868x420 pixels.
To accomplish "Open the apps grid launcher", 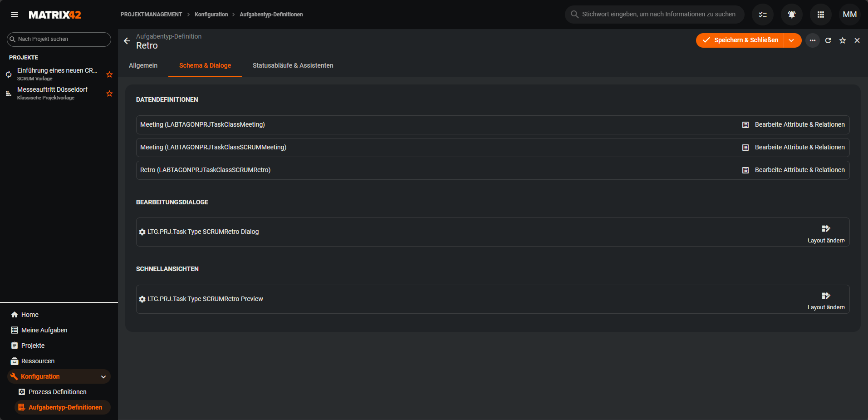I will pyautogui.click(x=820, y=15).
